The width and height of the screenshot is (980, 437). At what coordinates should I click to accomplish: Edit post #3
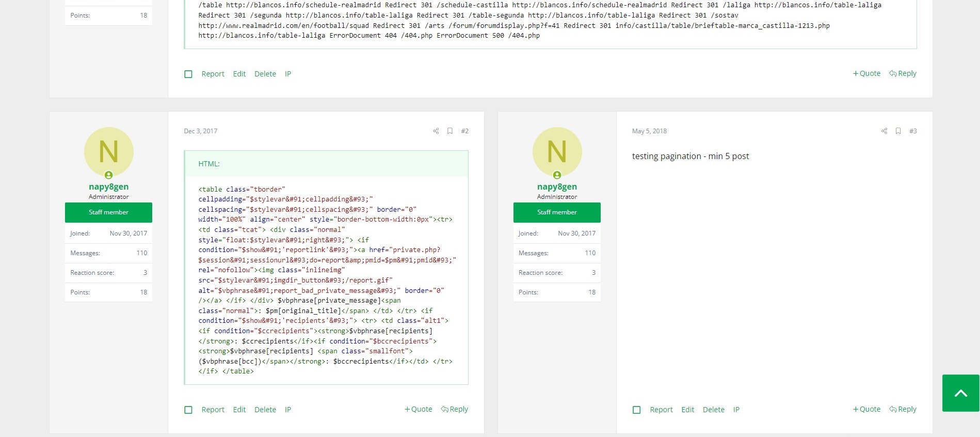[x=688, y=410]
